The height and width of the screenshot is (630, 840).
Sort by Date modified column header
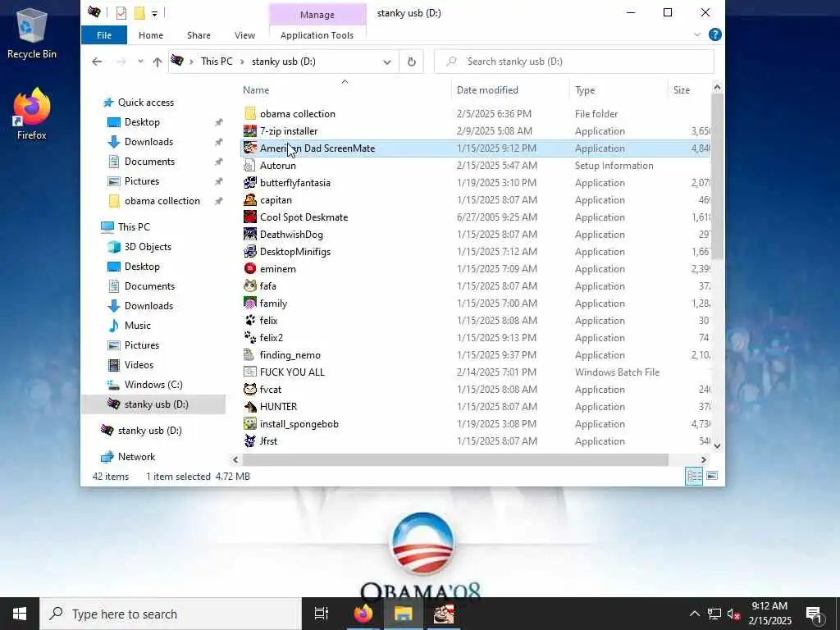coord(487,90)
